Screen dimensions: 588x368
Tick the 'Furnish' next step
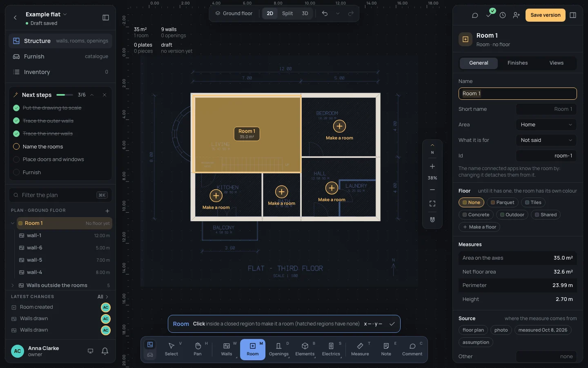(16, 173)
